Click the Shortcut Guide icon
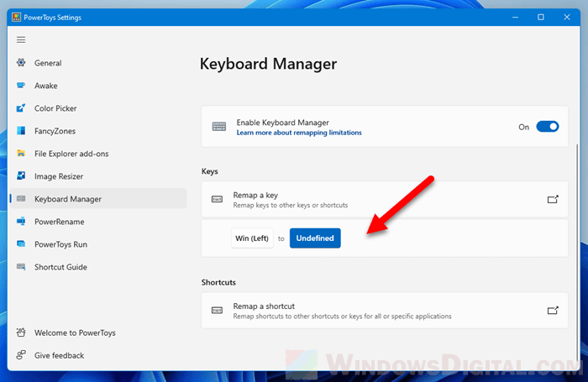The height and width of the screenshot is (382, 588). 21,266
